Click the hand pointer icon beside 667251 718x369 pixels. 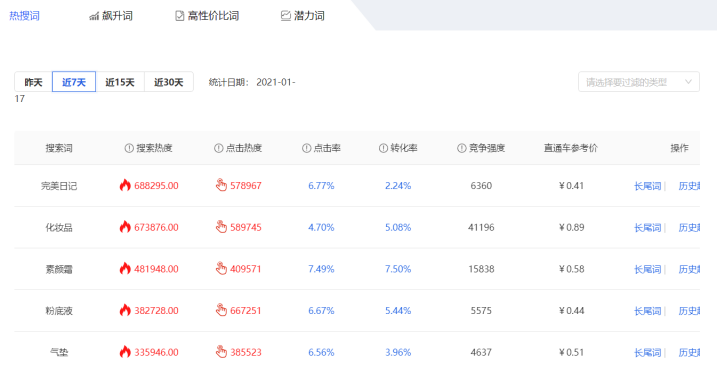(x=221, y=310)
